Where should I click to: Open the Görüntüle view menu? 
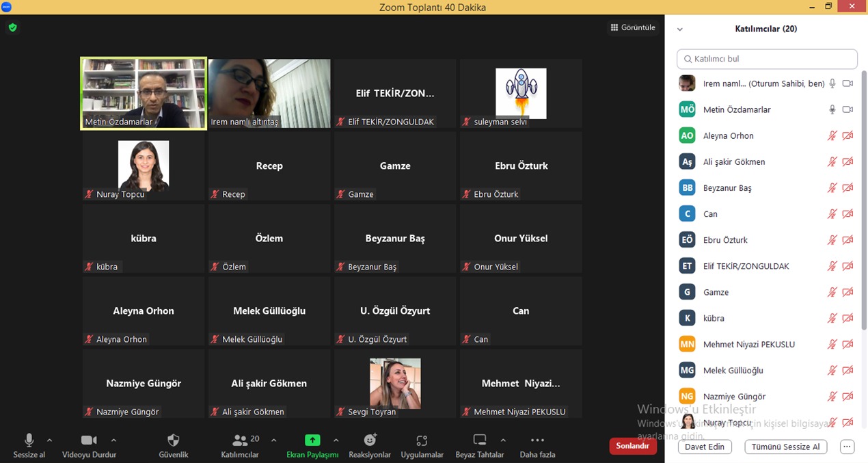pos(633,27)
